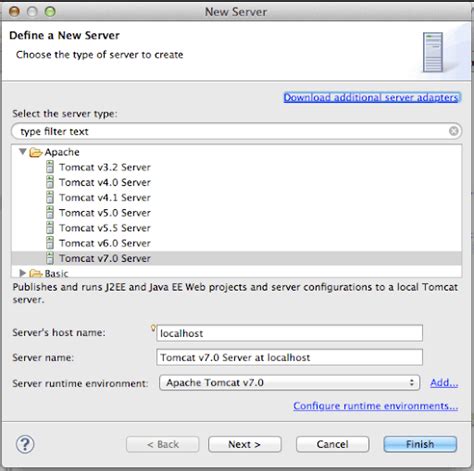Open Server runtime environment dropdown
Screen dimensions: 474x471
point(289,383)
